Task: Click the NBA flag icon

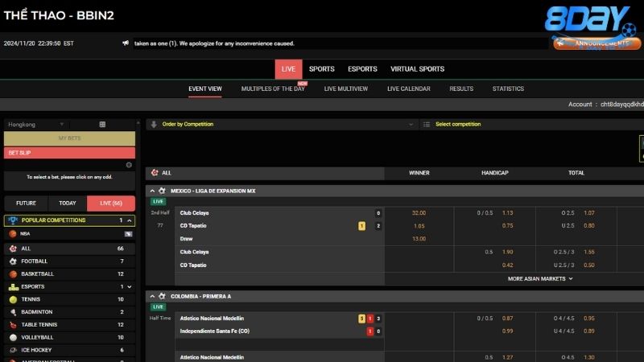Action: click(x=129, y=234)
